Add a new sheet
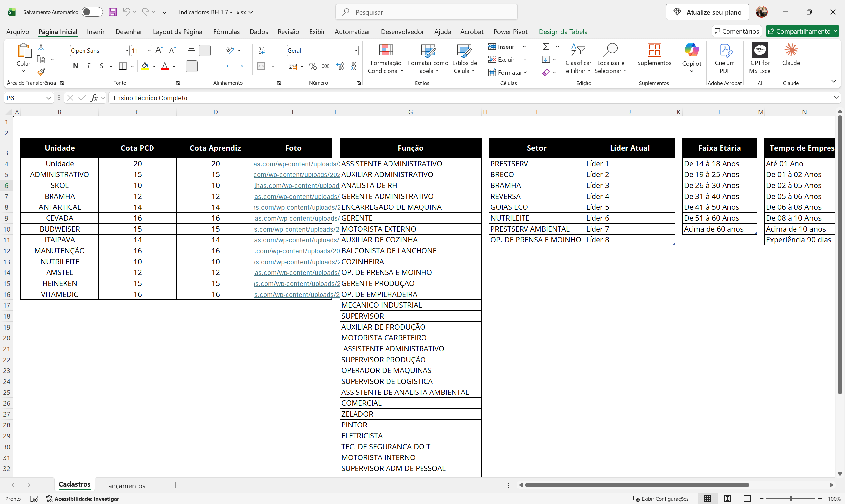Screen dimensions: 845x504 coord(176,485)
